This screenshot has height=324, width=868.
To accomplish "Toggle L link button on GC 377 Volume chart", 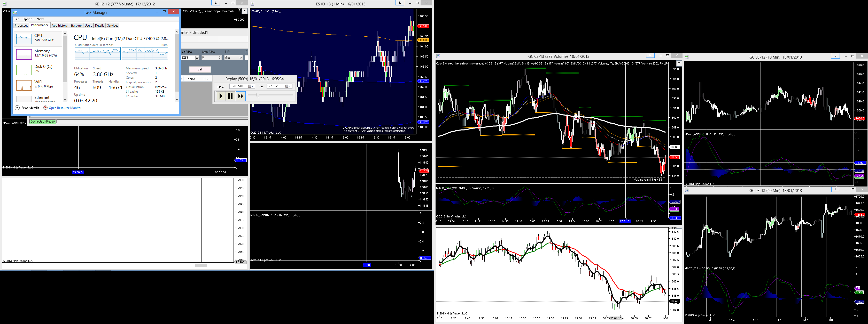I will pyautogui.click(x=650, y=55).
